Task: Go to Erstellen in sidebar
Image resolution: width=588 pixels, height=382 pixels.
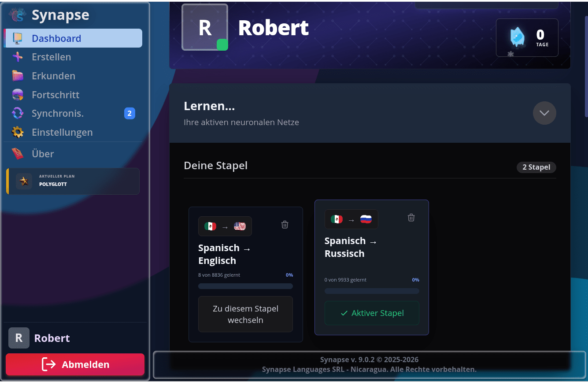Action: point(74,57)
